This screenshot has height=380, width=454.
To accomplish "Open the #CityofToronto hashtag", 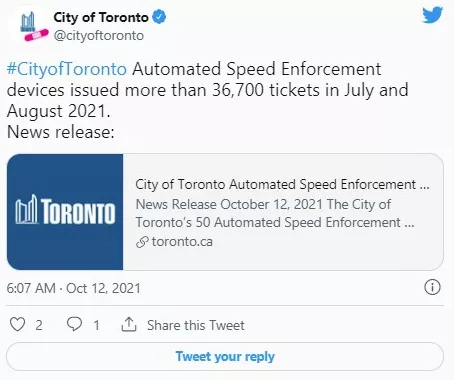I will (67, 69).
